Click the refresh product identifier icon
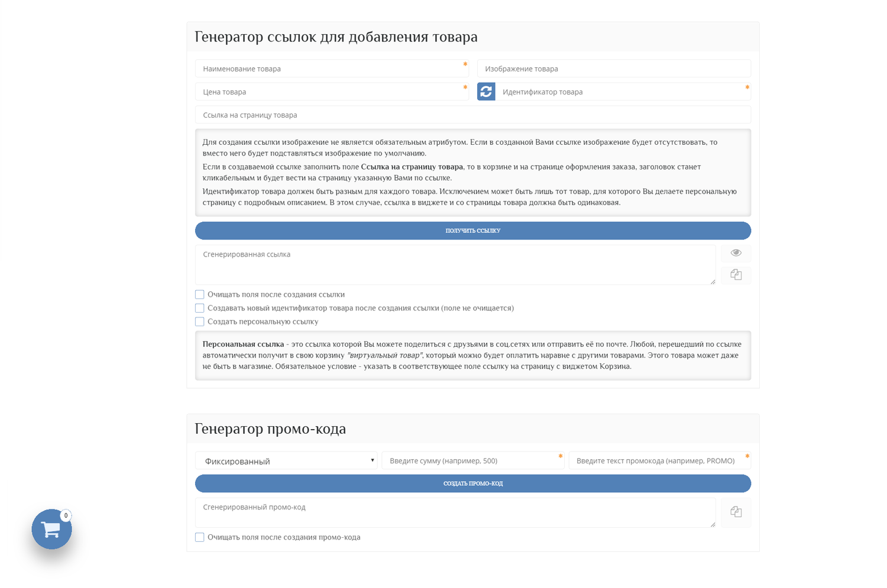This screenshot has height=588, width=887. coord(486,92)
